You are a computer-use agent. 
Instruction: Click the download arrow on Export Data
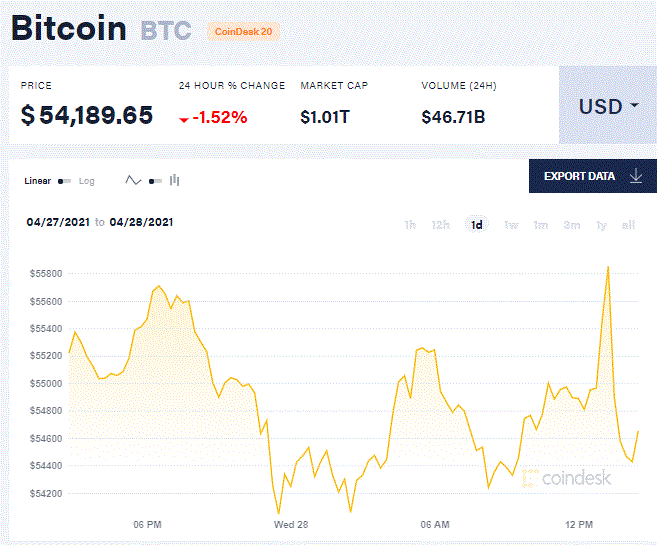(636, 176)
